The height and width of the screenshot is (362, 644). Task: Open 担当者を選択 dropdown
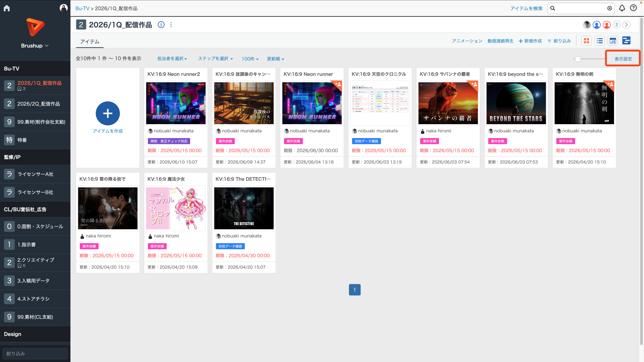[172, 59]
